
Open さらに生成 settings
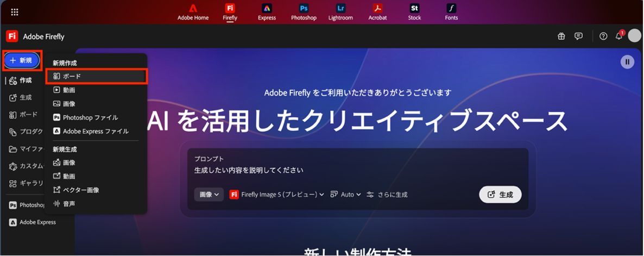click(x=387, y=195)
